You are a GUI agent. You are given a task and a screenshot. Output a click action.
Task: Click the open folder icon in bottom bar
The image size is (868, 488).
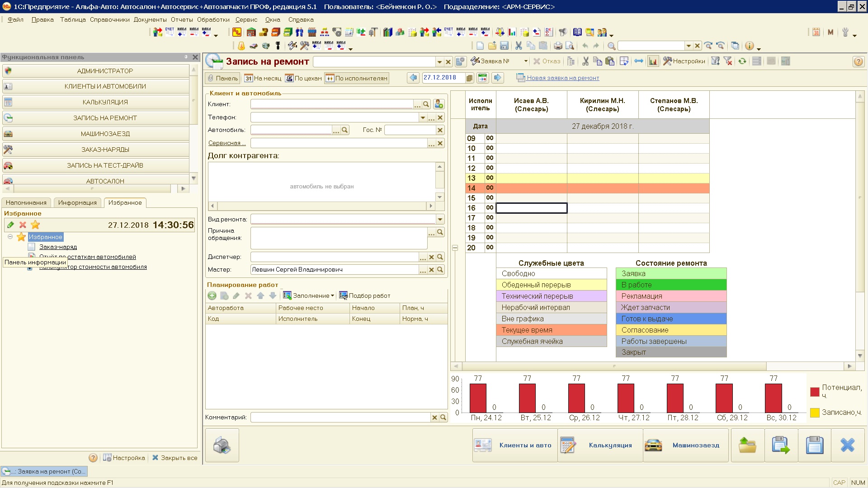coord(747,446)
